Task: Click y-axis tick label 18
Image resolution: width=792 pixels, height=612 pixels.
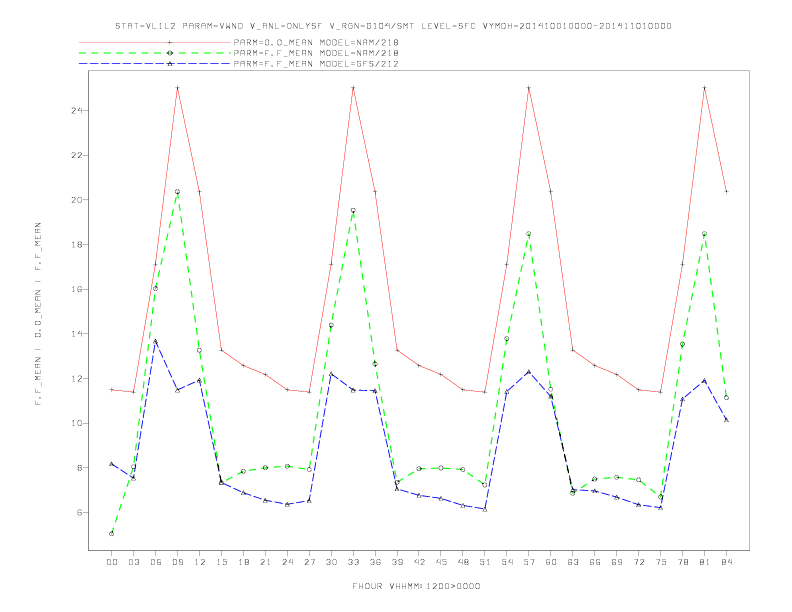Action: click(x=77, y=244)
